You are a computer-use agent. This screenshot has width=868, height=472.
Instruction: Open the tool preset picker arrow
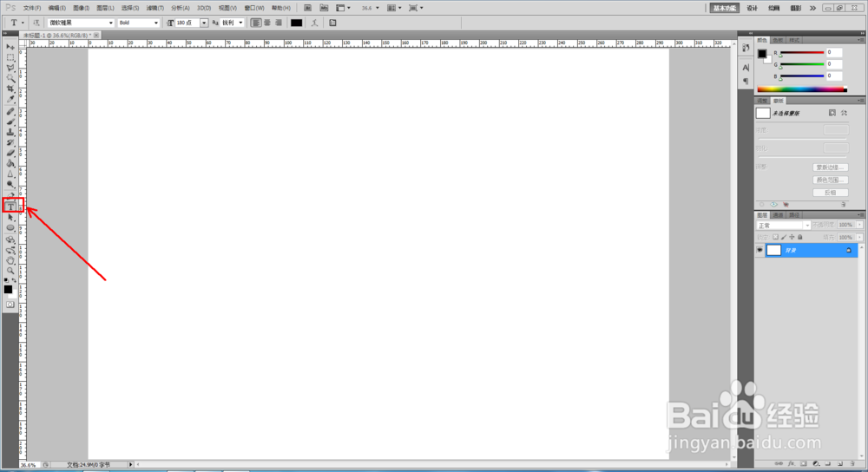(23, 23)
